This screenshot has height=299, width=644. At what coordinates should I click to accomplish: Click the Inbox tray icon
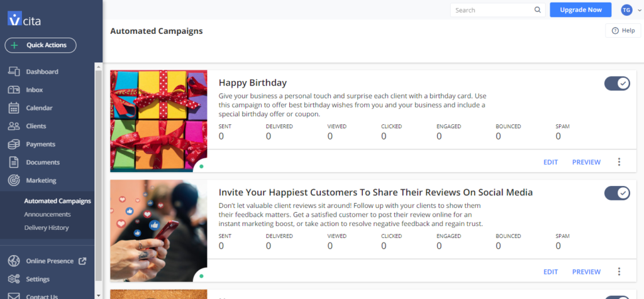14,90
